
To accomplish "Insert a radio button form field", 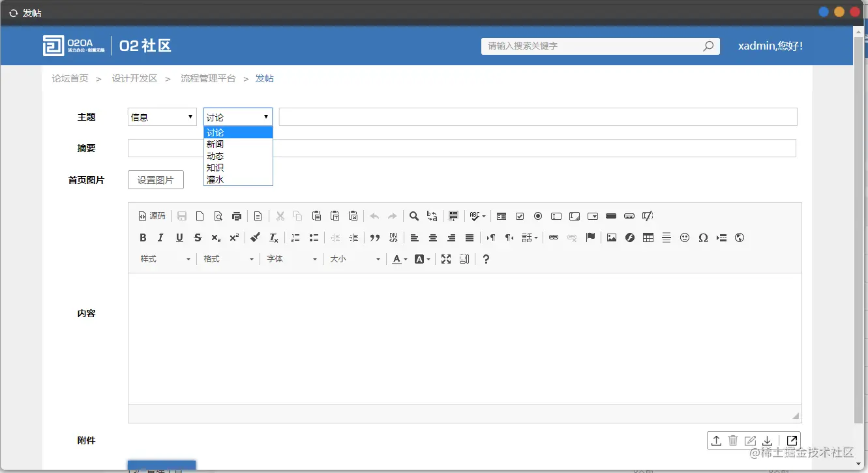I will point(538,216).
